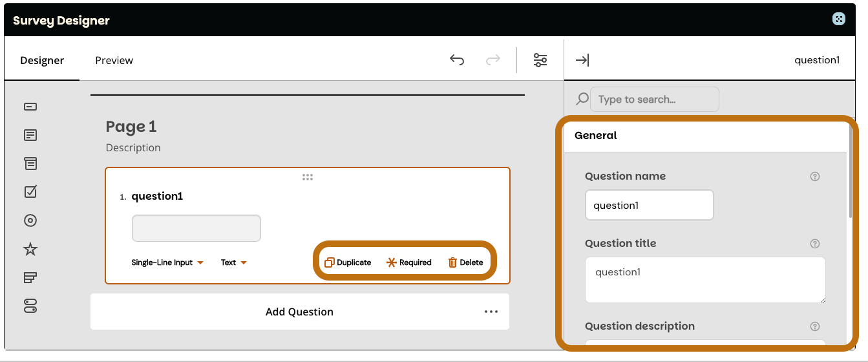868x362 pixels.
Task: Select the Long Text toolbox icon
Action: (30, 135)
